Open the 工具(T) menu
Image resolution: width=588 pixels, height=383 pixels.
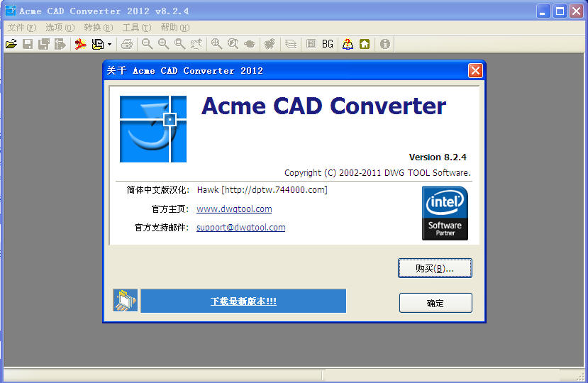(x=137, y=28)
